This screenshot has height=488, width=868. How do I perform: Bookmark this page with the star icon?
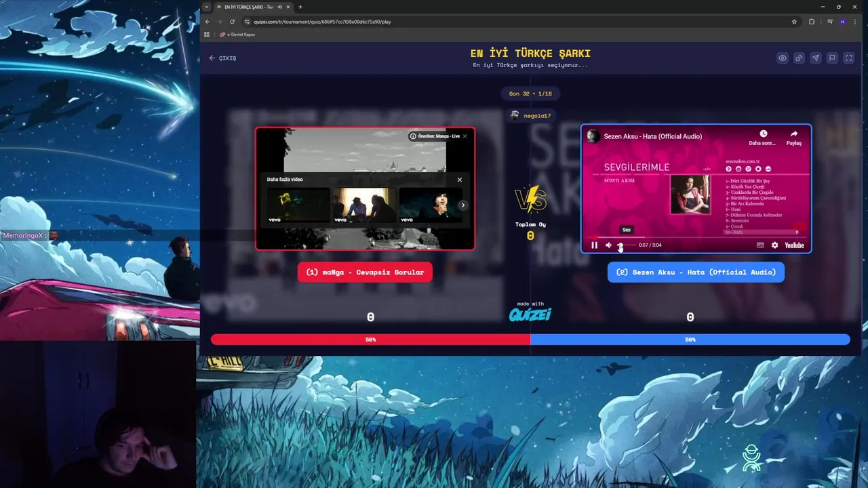(x=794, y=22)
